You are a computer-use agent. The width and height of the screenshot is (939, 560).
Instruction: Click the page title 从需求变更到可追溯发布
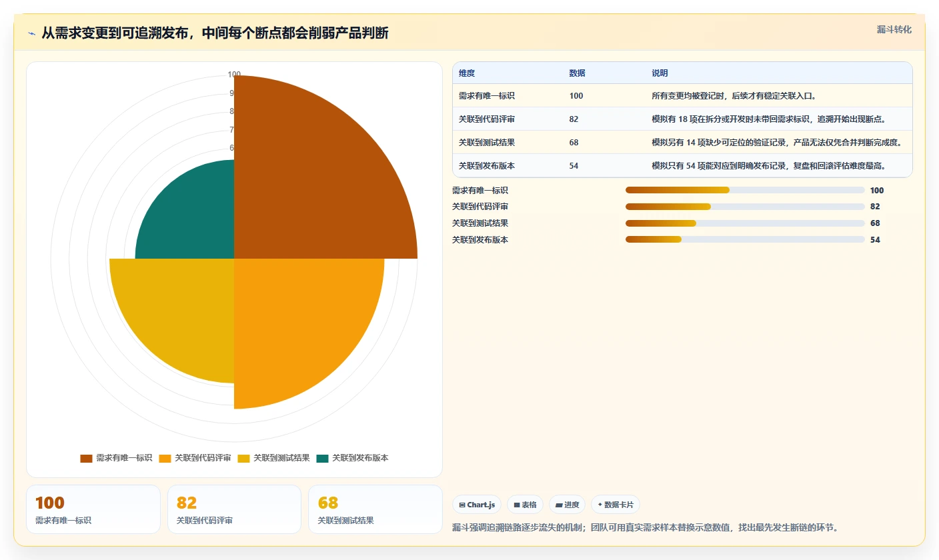point(215,33)
